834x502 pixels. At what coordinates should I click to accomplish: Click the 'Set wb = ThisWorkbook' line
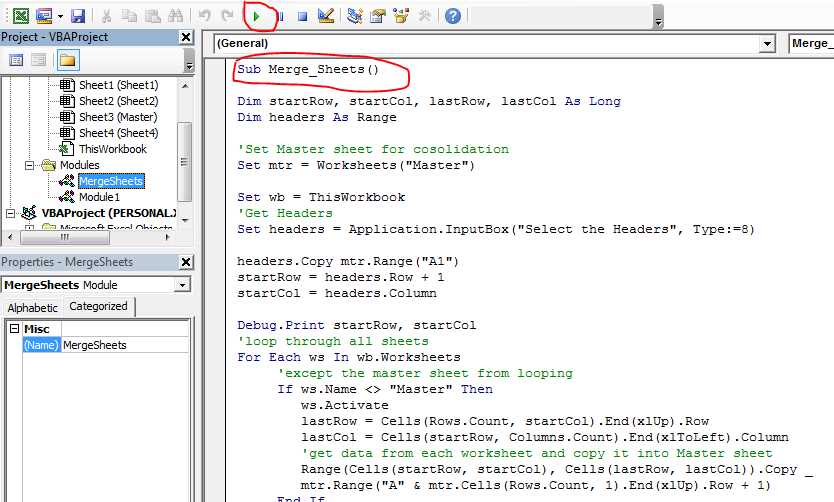coord(321,197)
